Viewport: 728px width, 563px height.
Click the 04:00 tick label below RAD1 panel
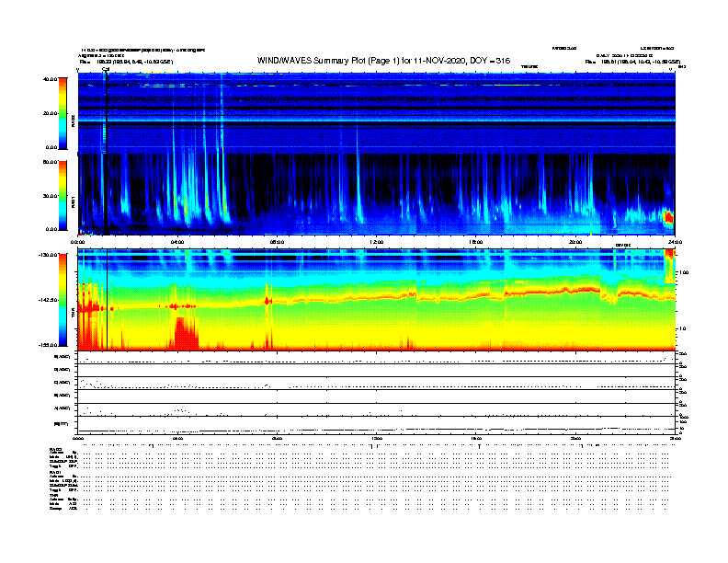177,242
